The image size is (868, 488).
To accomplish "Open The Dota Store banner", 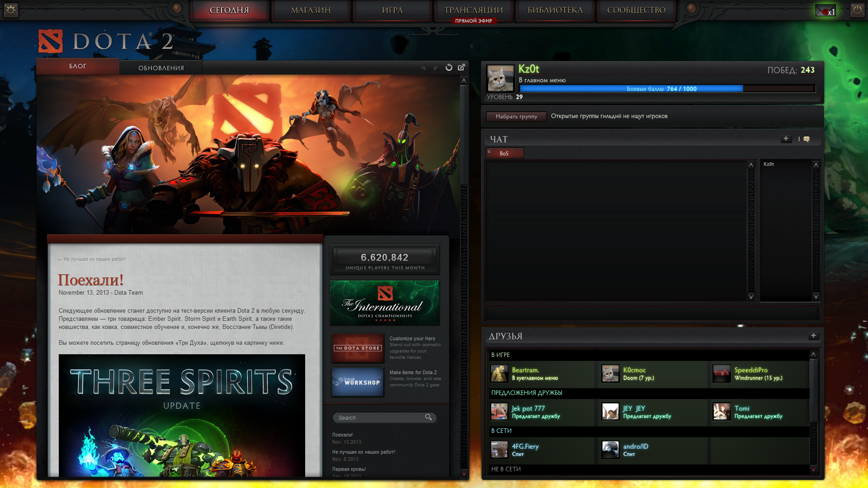I will click(x=358, y=348).
